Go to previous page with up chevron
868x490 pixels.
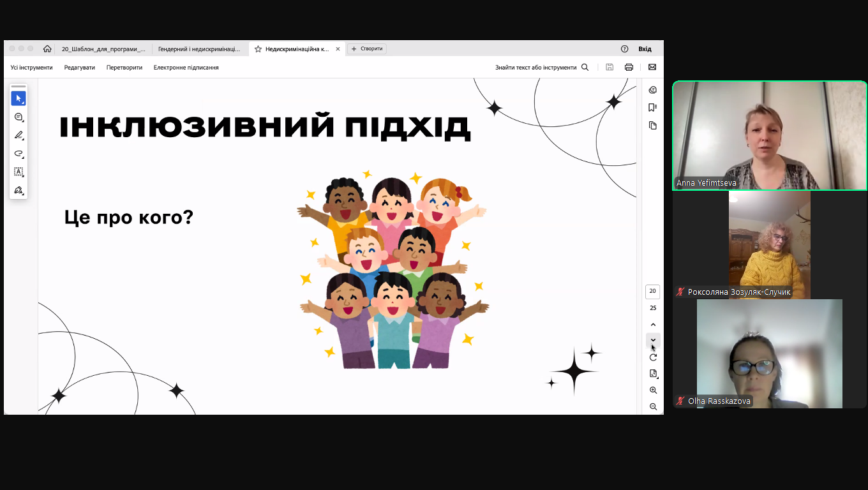click(x=653, y=325)
